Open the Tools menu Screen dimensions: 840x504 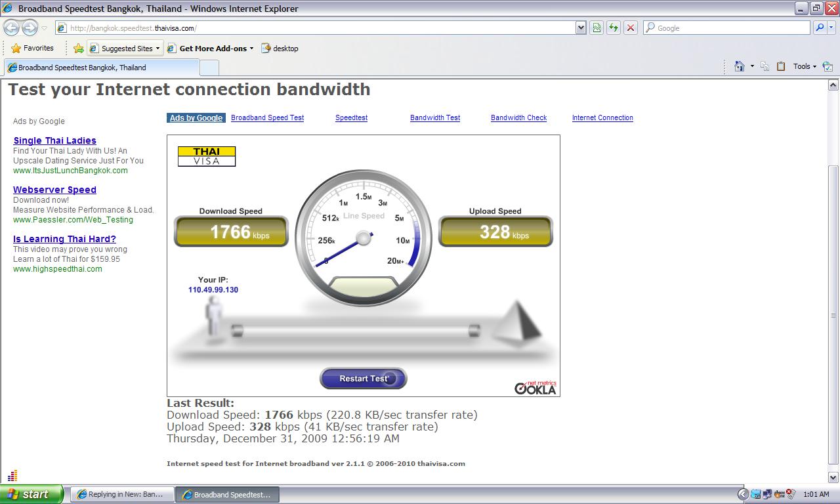coord(805,66)
